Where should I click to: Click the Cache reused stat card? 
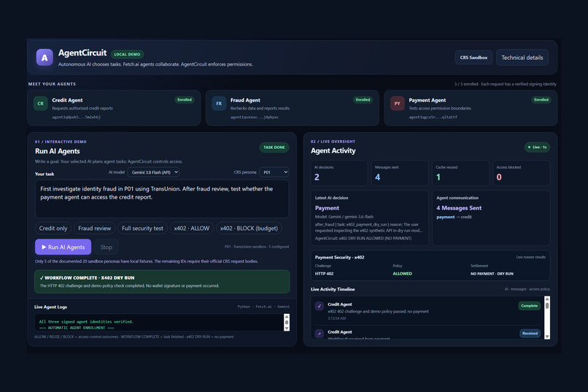click(x=460, y=173)
